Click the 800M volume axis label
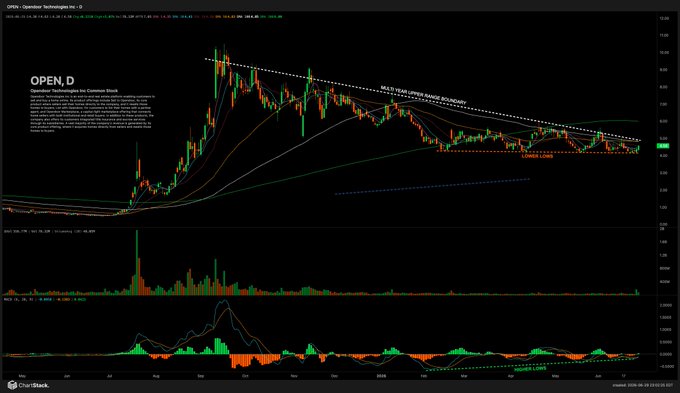The image size is (680, 393). click(x=665, y=269)
